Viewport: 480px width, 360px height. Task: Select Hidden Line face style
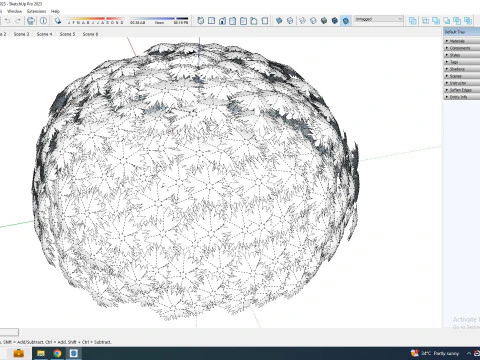313,21
